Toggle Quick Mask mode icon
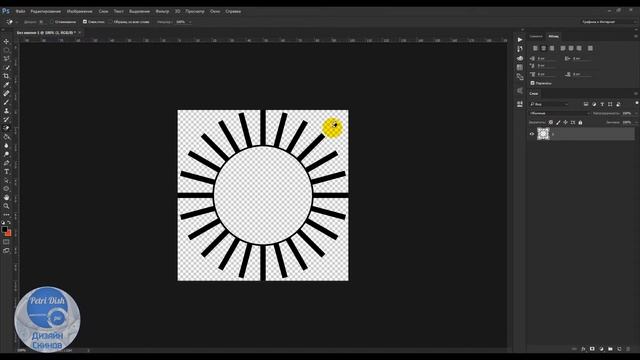Screen dimensions: 640x360 pyautogui.click(x=6, y=242)
